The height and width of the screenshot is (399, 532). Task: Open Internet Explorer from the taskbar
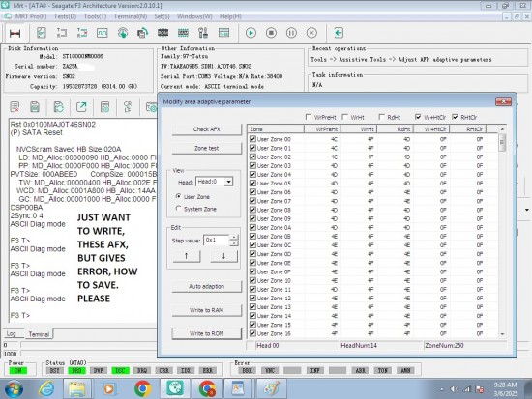(x=46, y=388)
